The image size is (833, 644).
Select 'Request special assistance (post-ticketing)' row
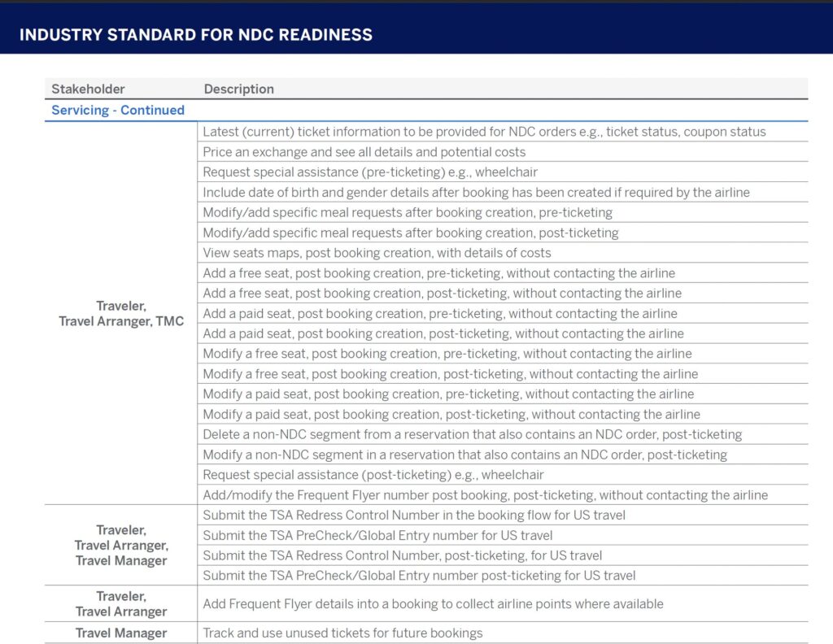pyautogui.click(x=503, y=475)
